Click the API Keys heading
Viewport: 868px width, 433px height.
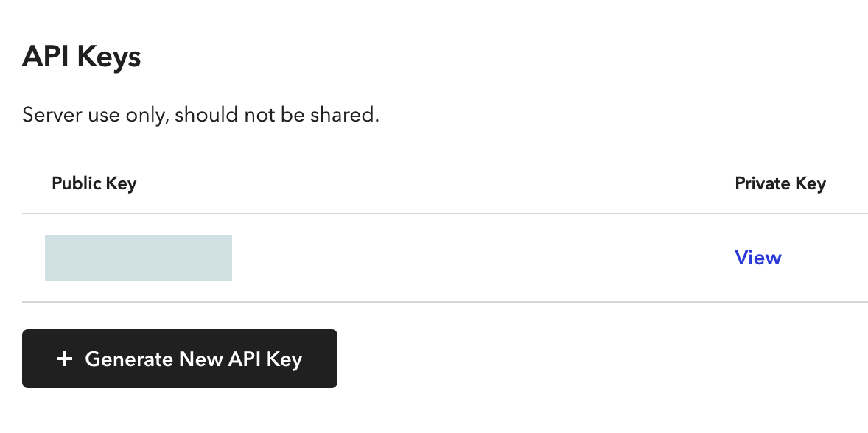81,57
